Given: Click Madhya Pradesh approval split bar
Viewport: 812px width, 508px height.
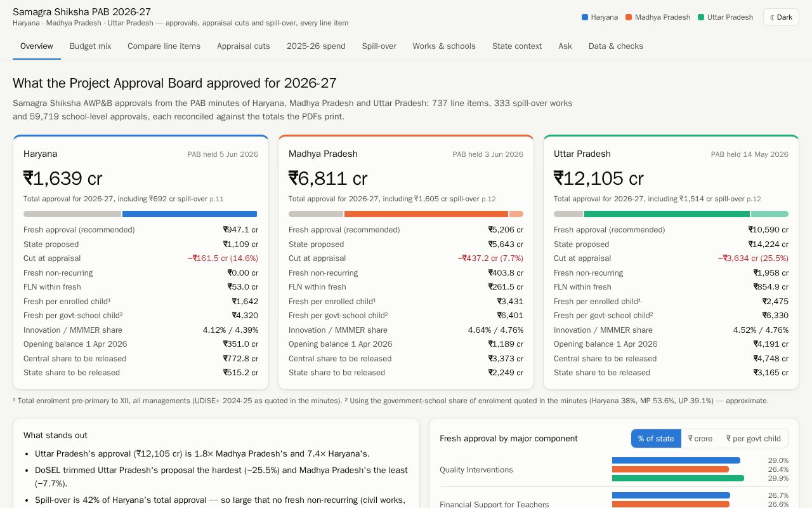Looking at the screenshot, I should [x=406, y=214].
